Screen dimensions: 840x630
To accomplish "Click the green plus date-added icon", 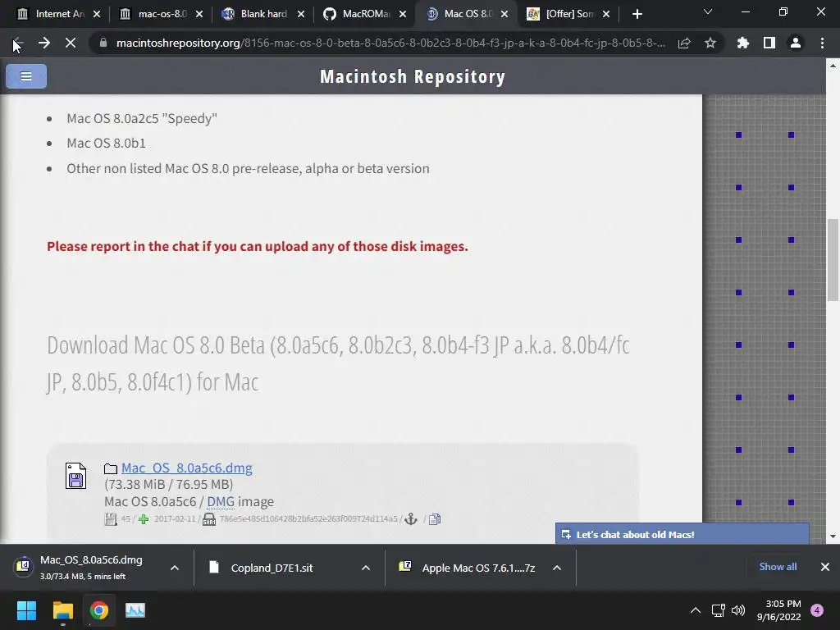I will click(x=144, y=519).
